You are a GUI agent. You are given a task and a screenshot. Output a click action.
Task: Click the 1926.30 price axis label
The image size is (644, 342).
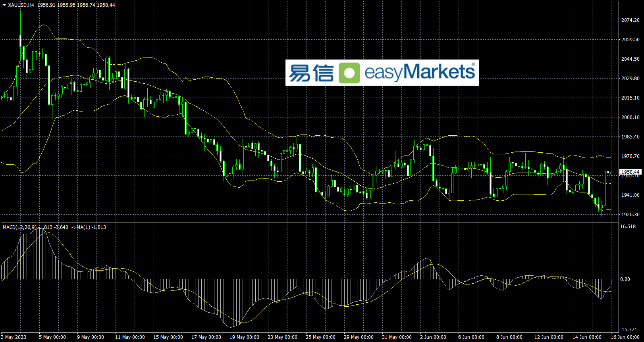click(630, 215)
